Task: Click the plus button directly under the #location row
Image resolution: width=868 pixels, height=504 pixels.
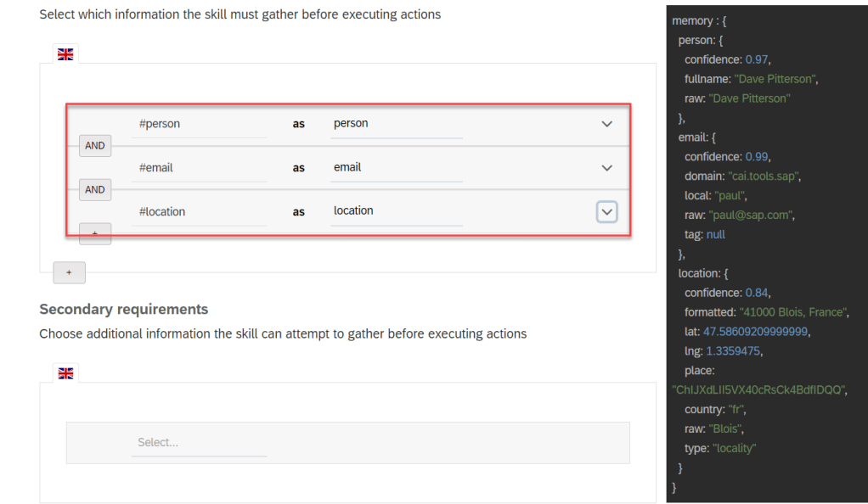Action: click(95, 233)
